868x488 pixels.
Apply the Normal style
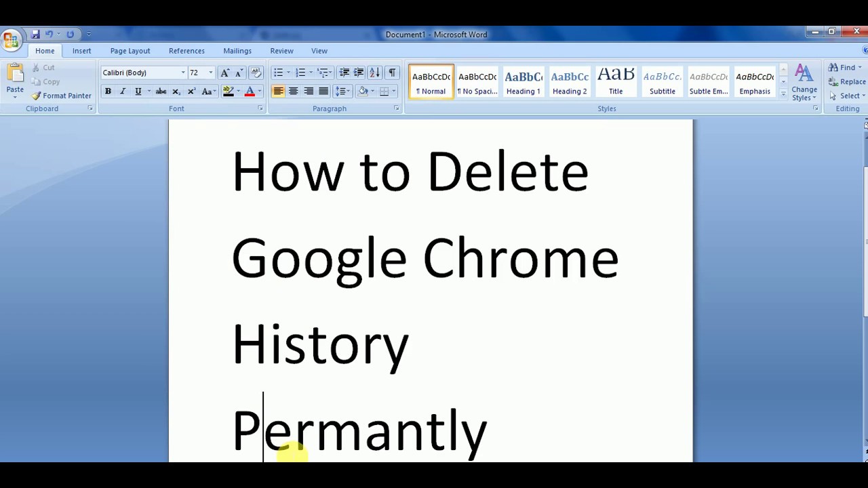tap(431, 82)
